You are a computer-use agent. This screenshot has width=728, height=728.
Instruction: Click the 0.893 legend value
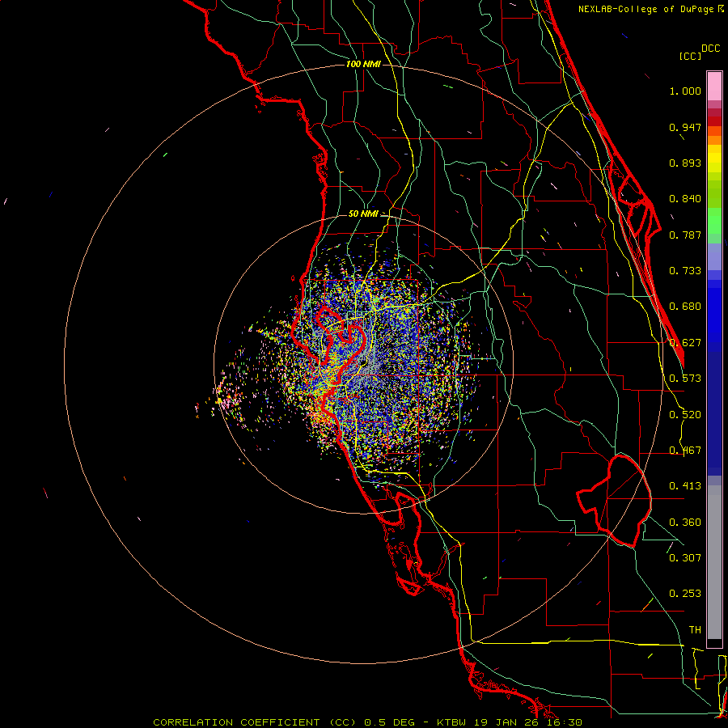coord(685,163)
